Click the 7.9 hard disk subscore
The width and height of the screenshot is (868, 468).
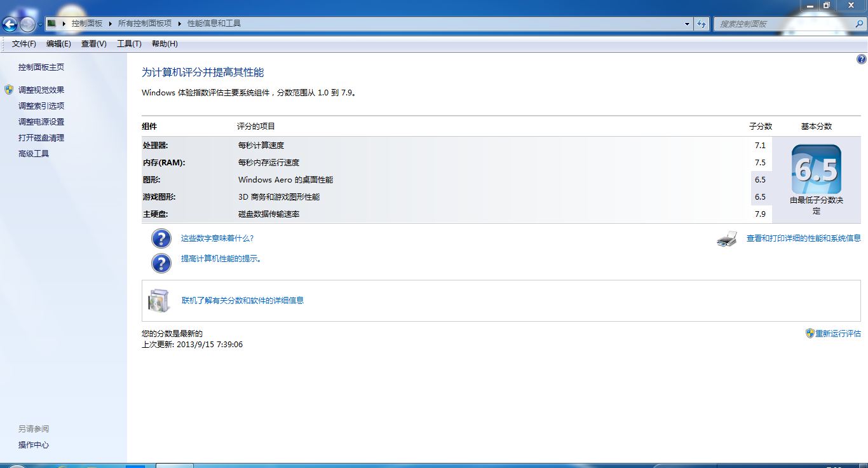coord(761,214)
